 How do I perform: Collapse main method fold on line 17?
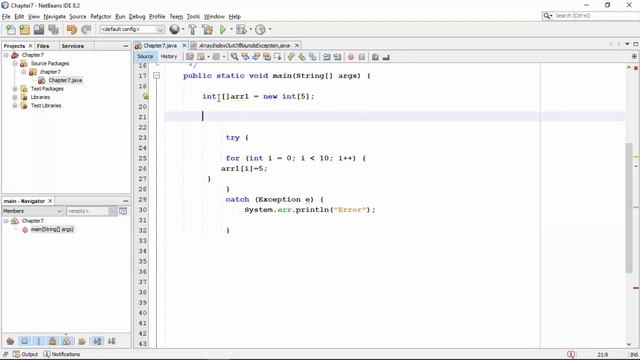156,76
